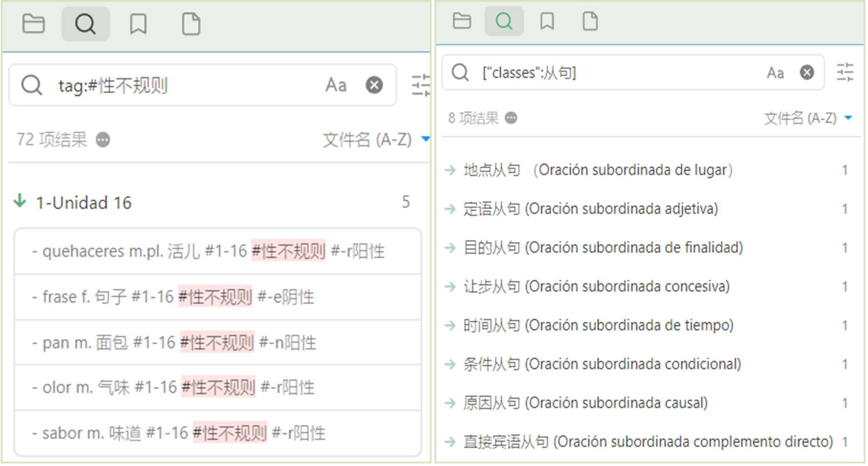The image size is (868, 466).
Task: Toggle match case Aa in right search
Action: tap(775, 72)
